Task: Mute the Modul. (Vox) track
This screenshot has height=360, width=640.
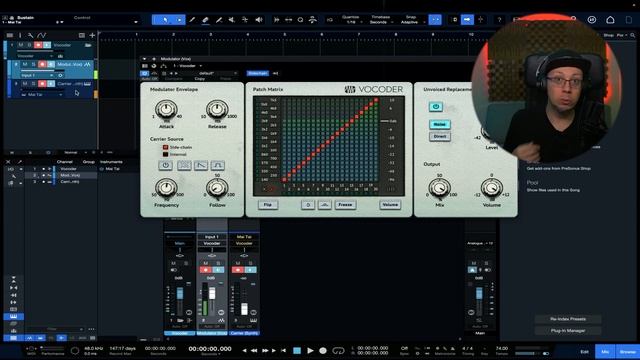Action: 25,64
